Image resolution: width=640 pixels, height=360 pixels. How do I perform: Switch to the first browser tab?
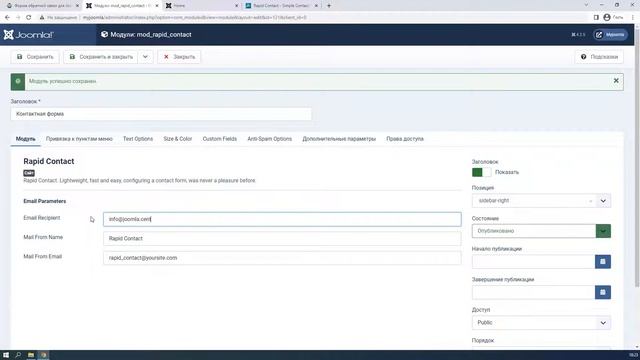[42, 6]
